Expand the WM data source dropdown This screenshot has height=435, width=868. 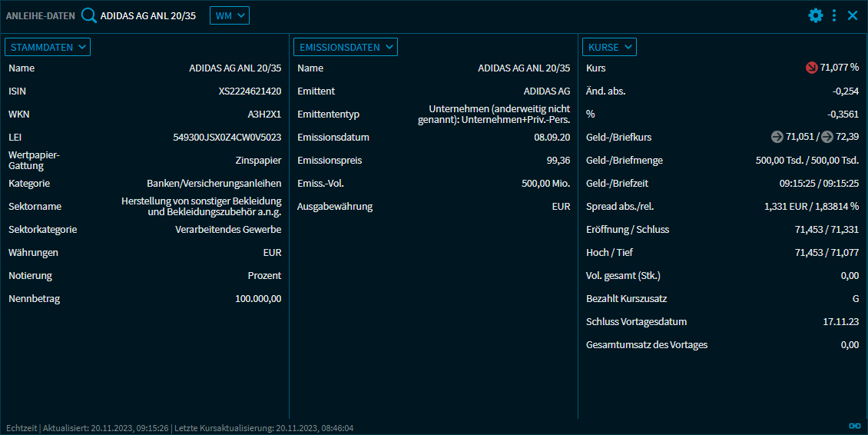[x=229, y=15]
